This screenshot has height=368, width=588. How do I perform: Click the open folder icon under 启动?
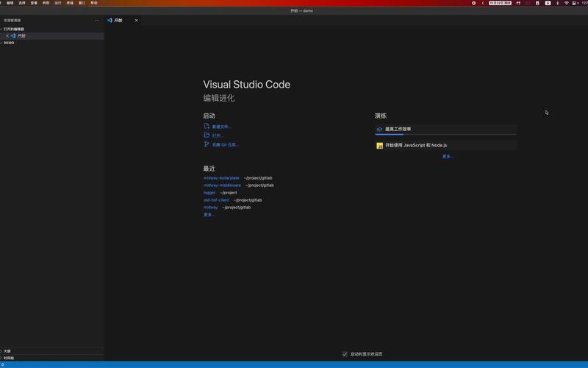207,135
